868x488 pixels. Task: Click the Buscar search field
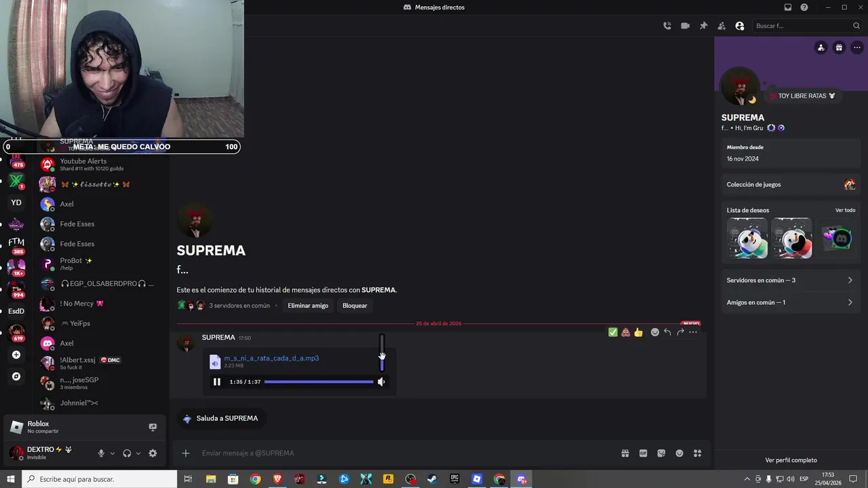[807, 26]
